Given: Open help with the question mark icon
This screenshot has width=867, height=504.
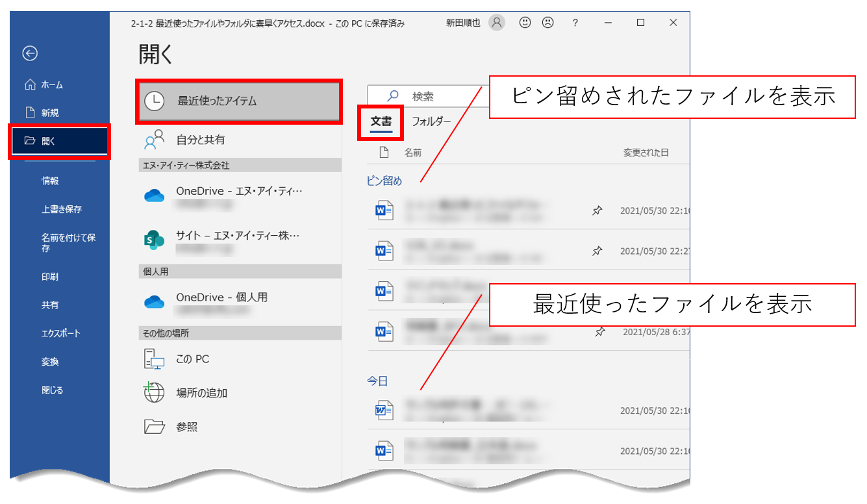Looking at the screenshot, I should pyautogui.click(x=575, y=23).
